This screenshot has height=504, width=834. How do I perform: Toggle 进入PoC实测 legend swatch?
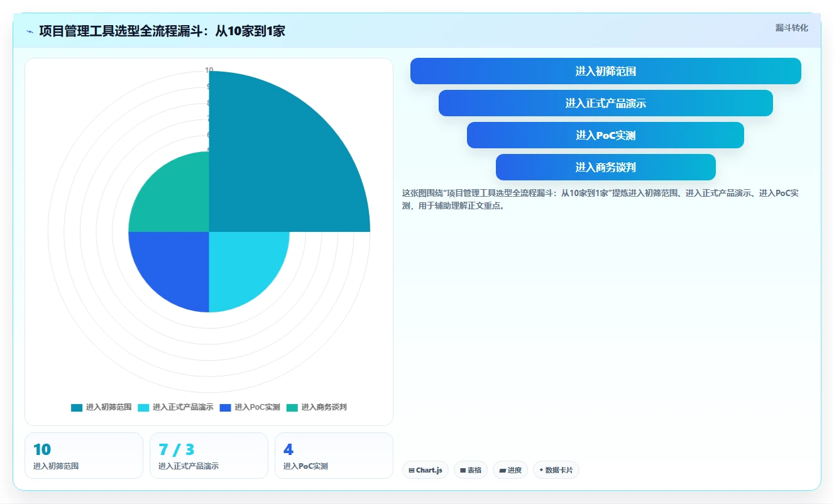click(x=225, y=407)
